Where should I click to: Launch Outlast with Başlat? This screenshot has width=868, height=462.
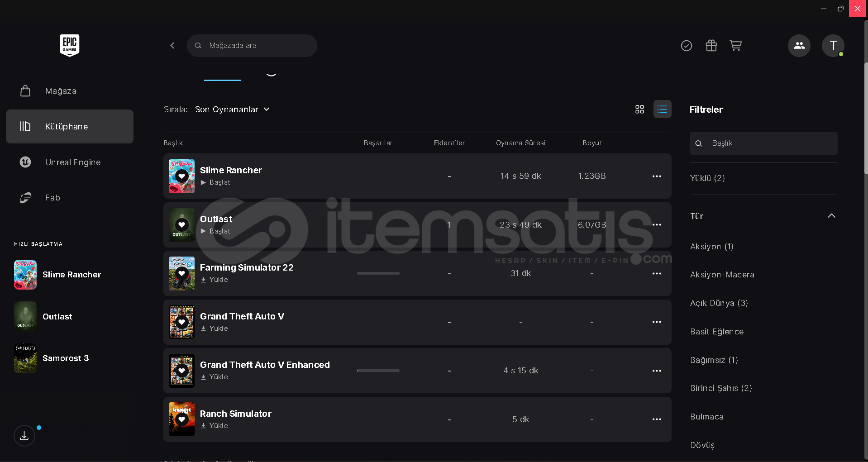(x=215, y=231)
